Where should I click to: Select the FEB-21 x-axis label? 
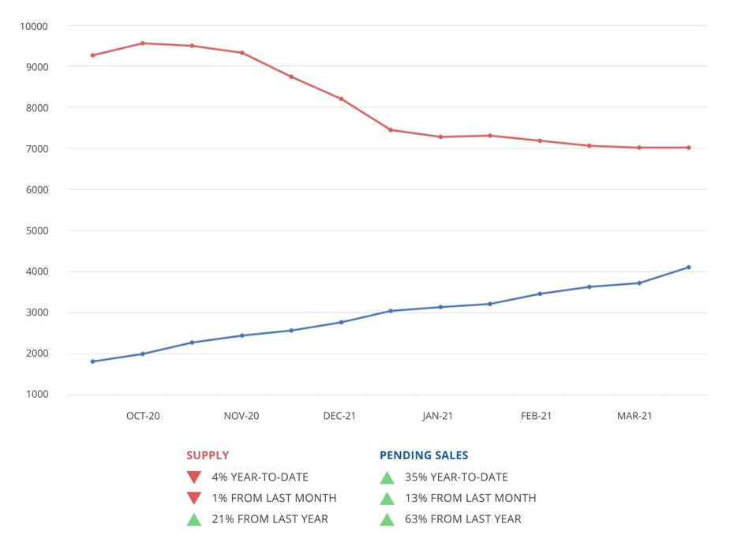537,416
